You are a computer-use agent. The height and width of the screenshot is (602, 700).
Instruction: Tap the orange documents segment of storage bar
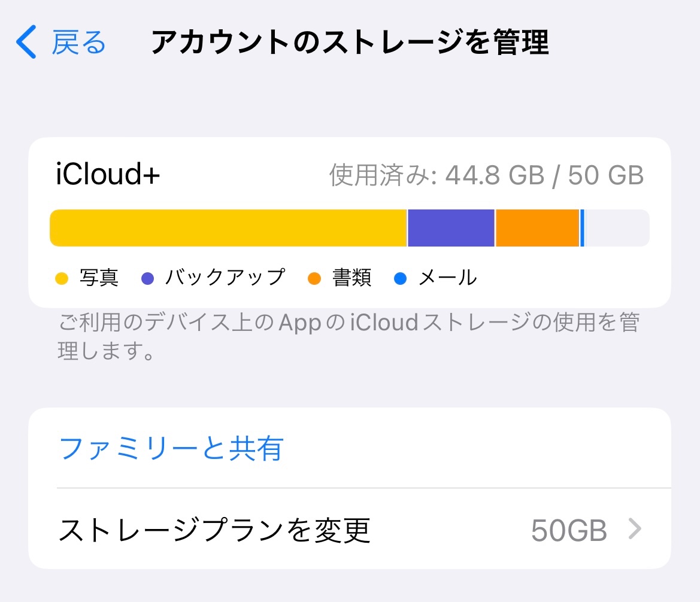pyautogui.click(x=537, y=228)
